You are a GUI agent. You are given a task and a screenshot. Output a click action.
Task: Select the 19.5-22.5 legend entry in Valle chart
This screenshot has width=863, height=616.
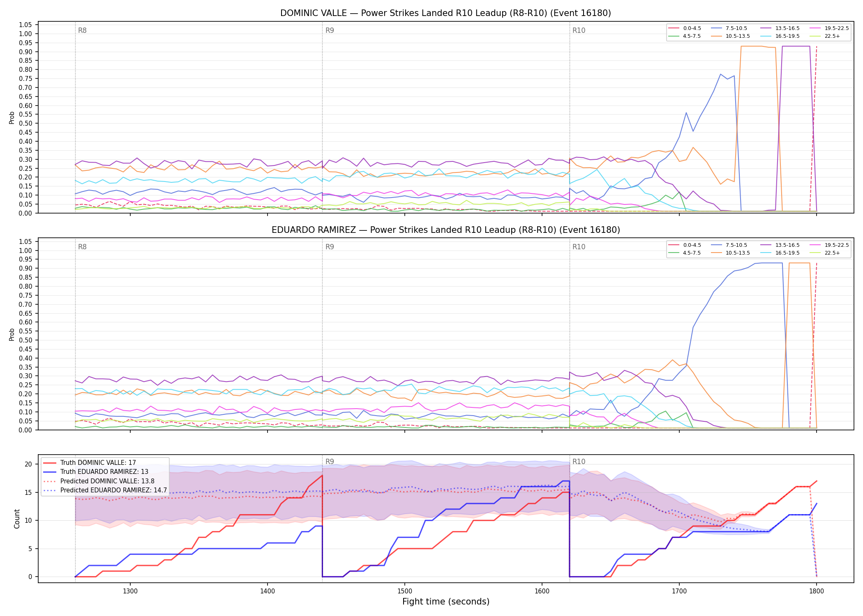click(829, 28)
